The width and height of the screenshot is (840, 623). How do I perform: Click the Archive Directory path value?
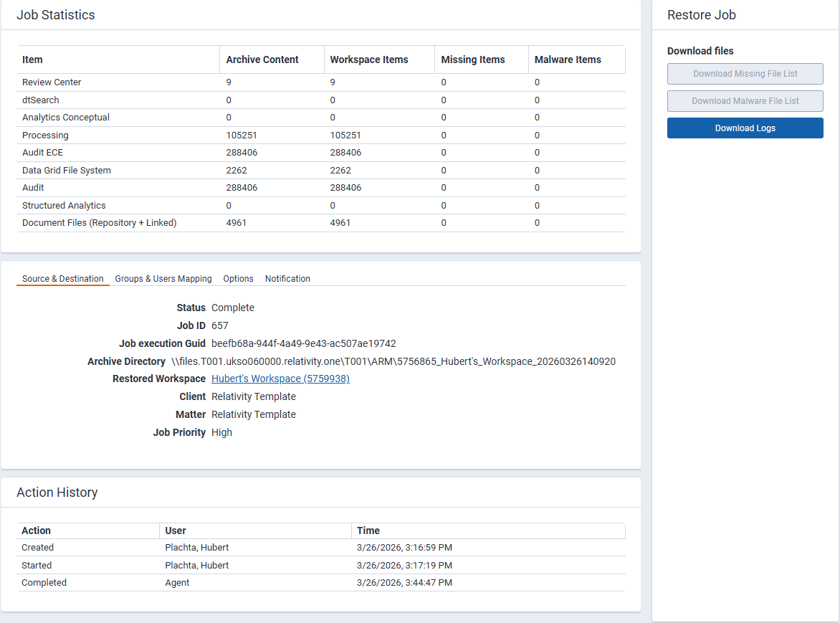pyautogui.click(x=393, y=361)
